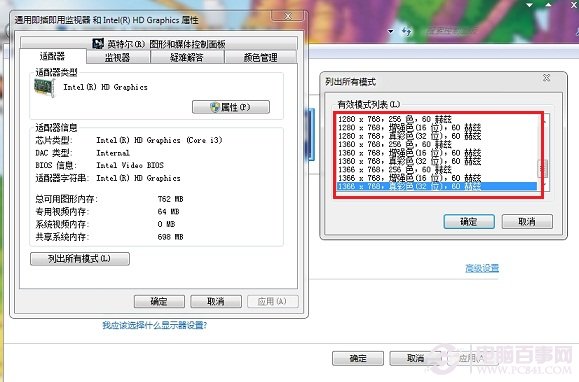Click the shield icon on 属性 button
Image resolution: width=579 pixels, height=382 pixels.
coord(215,107)
